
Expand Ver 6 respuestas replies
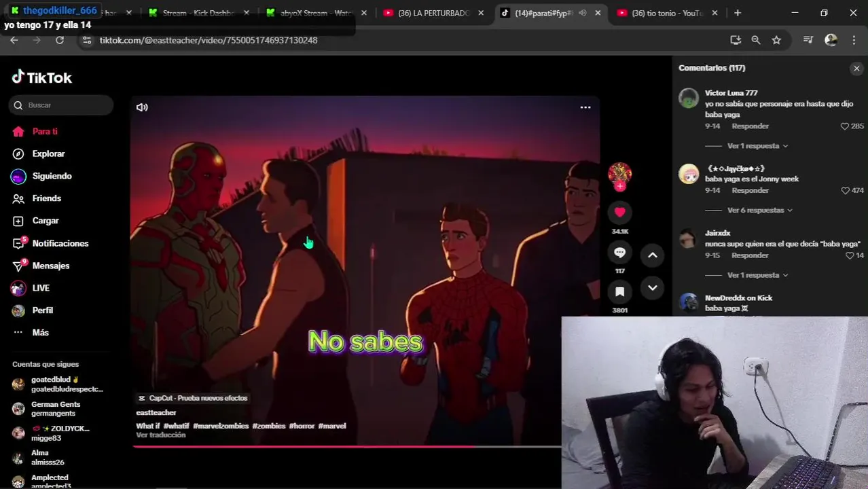[759, 211]
